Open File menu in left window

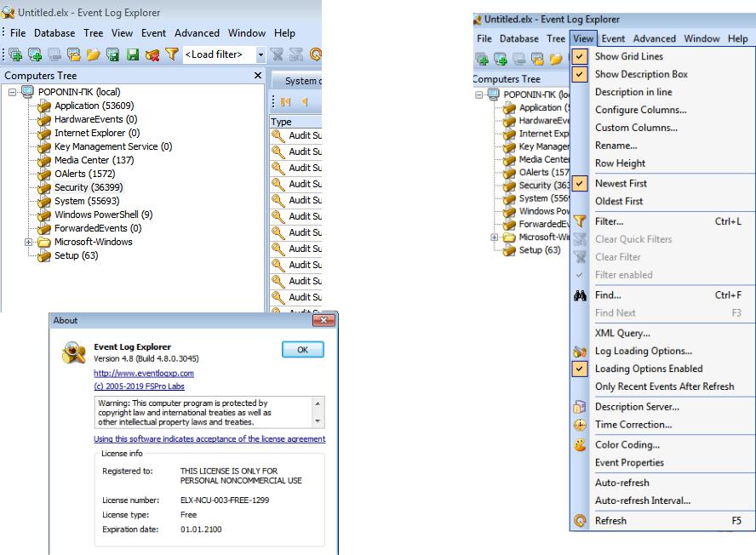tap(18, 33)
